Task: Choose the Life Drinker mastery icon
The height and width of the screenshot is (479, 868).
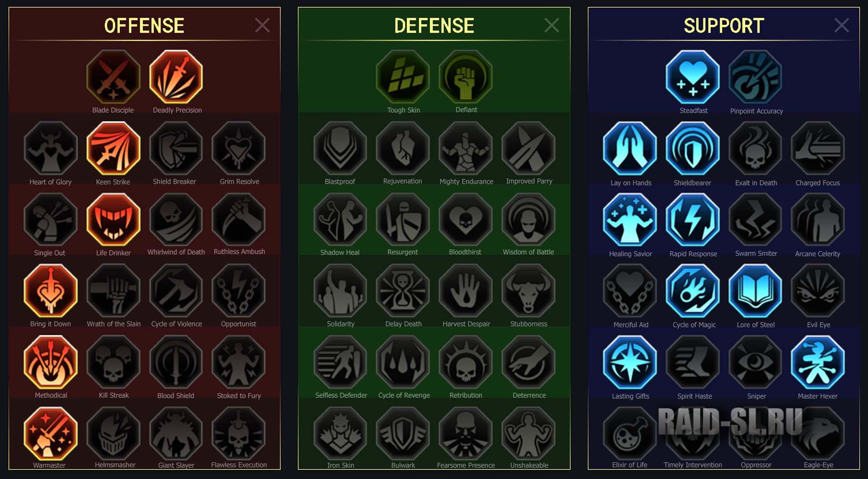Action: point(113,220)
